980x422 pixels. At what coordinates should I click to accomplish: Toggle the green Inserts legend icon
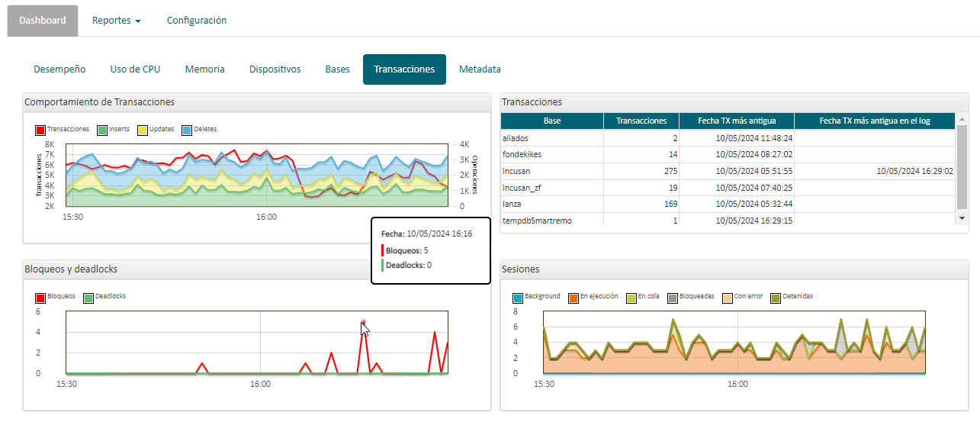pyautogui.click(x=101, y=130)
